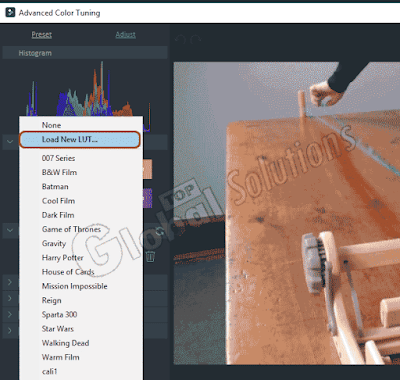Switch to the Adjust tab

tap(125, 35)
